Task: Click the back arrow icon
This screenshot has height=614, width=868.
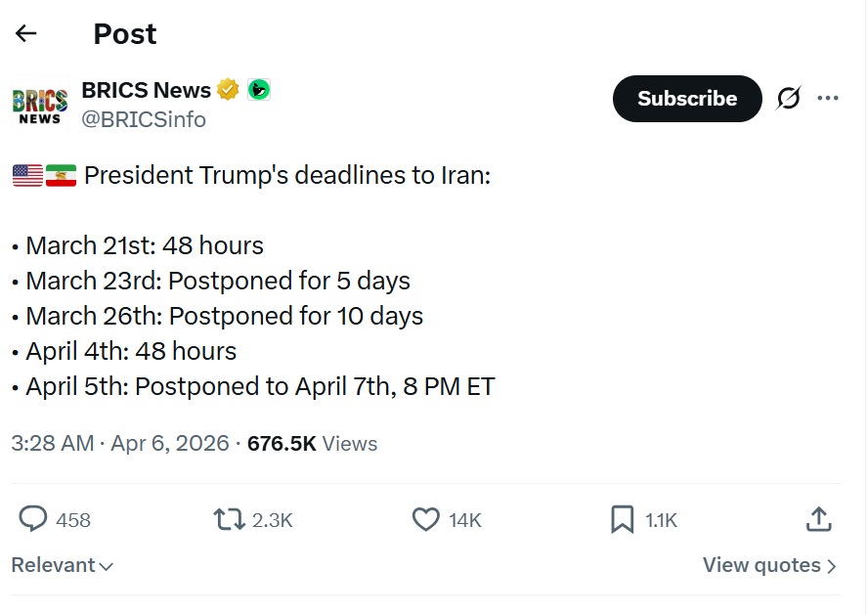Action: pyautogui.click(x=26, y=33)
